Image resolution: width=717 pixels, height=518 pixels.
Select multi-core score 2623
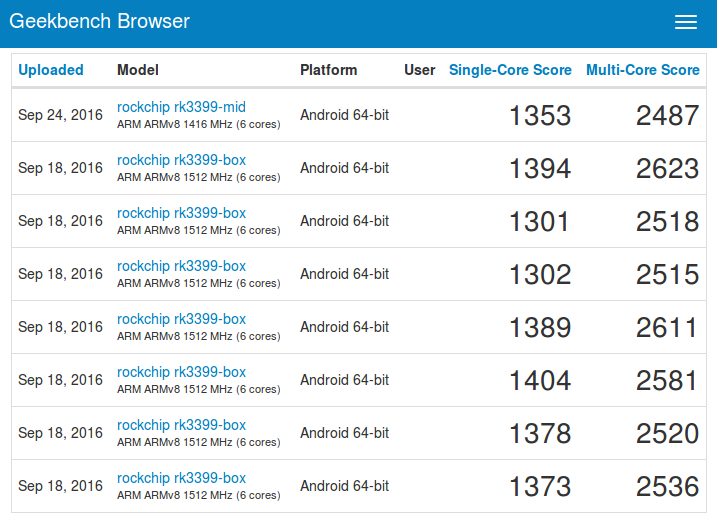(x=667, y=168)
